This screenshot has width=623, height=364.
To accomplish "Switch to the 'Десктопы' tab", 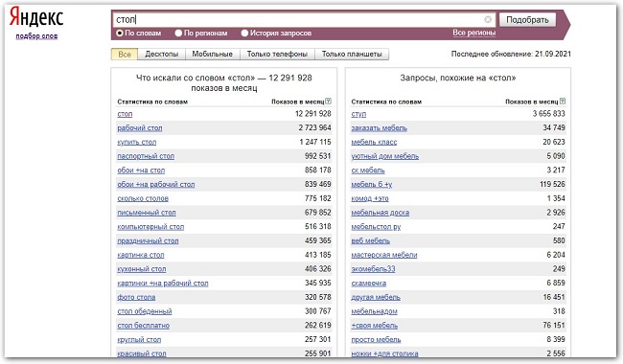I will [x=161, y=54].
